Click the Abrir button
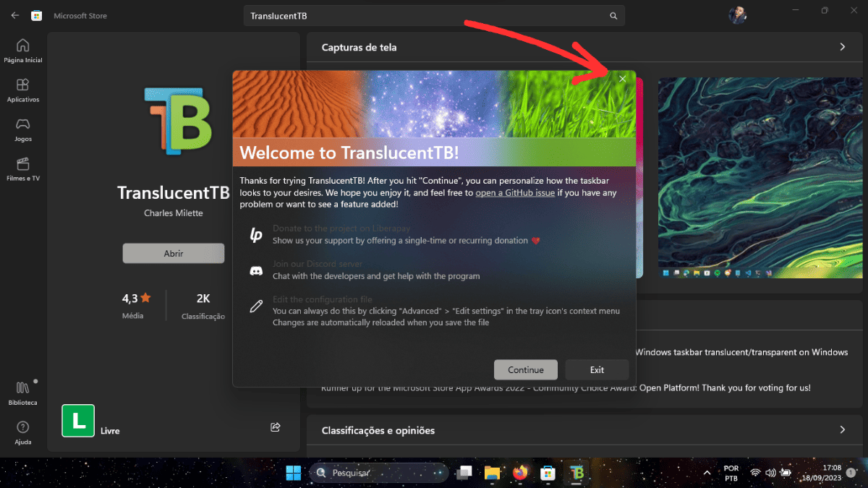Image resolution: width=868 pixels, height=488 pixels. [x=174, y=254]
